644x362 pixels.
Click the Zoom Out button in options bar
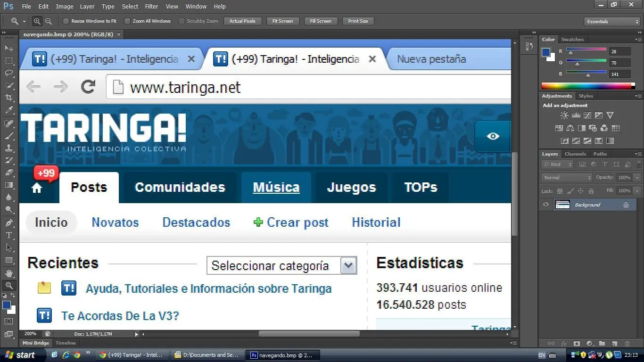(x=48, y=21)
